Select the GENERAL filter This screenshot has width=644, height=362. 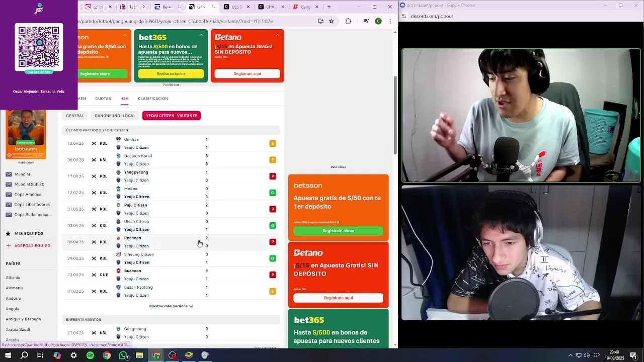[75, 116]
